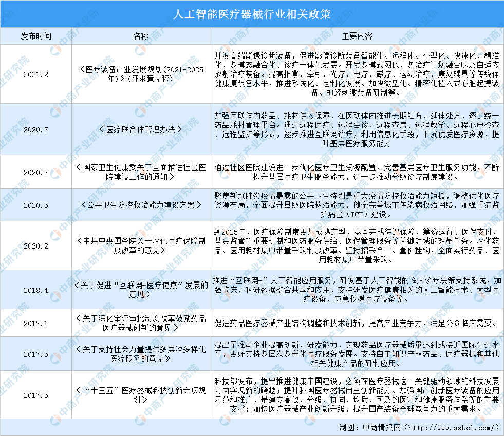Click the content starting "提出了推动企业提高创新、研发能力"

tap(357, 354)
